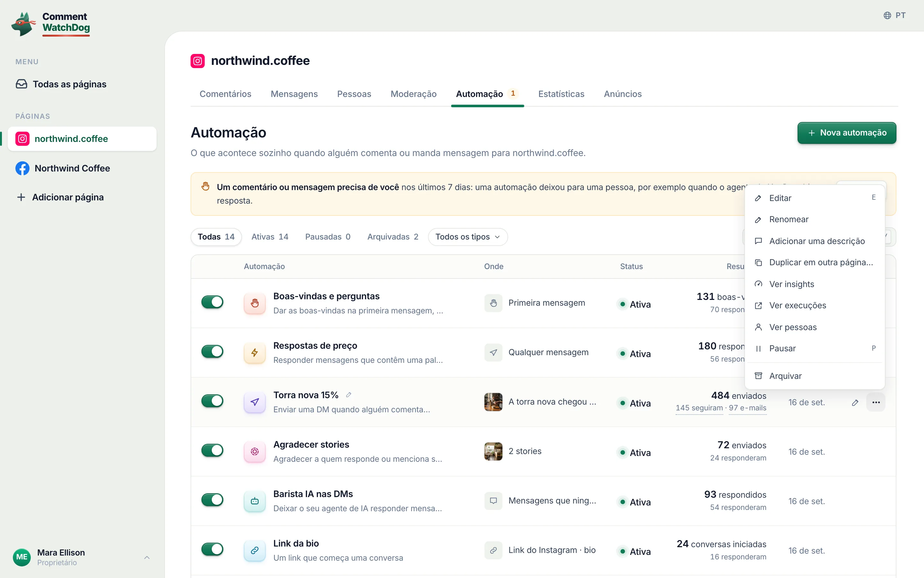Expand the Mara Ellison account chevron

coord(147,557)
